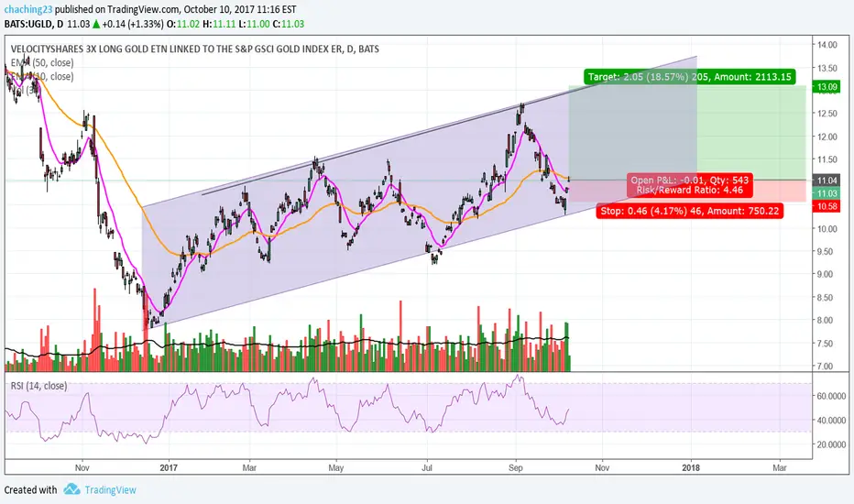
Task: Click the 60.0000 RSI scale label
Action: (x=831, y=396)
